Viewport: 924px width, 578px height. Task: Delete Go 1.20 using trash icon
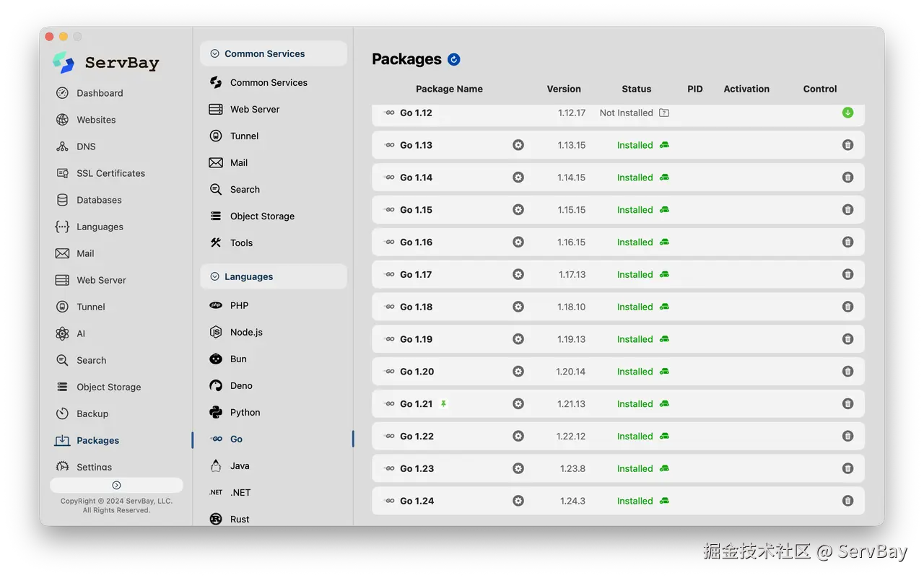[847, 372]
